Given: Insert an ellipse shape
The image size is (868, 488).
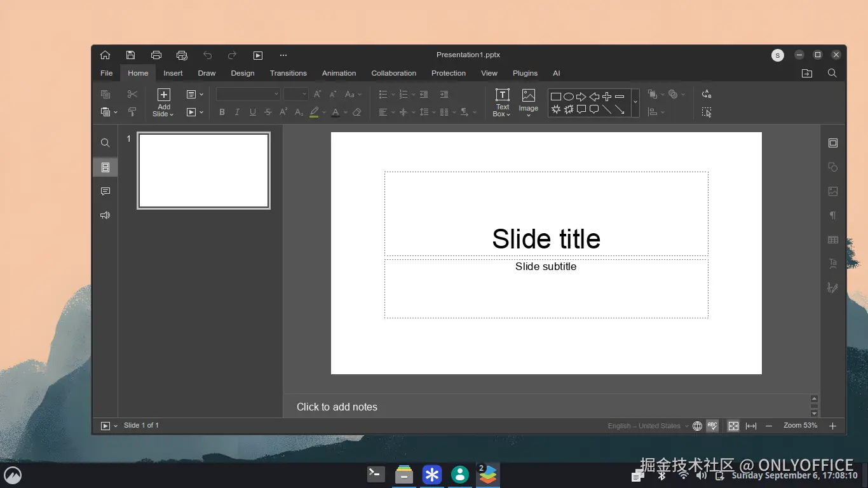Looking at the screenshot, I should 569,97.
